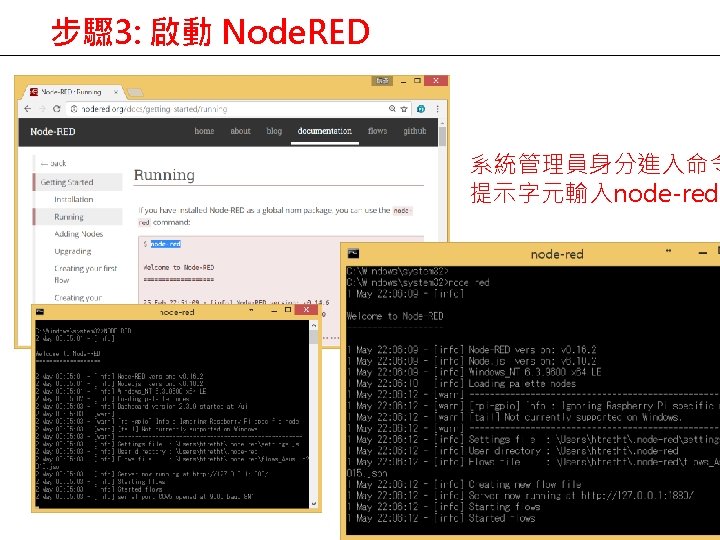Screen dimensions: 720x540
Task: Click the Node-RED site logo text
Action: (53, 132)
